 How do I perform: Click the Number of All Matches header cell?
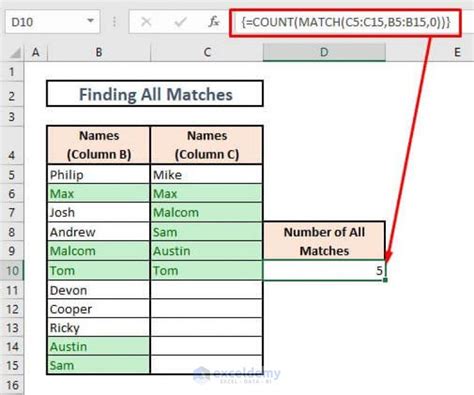324,241
